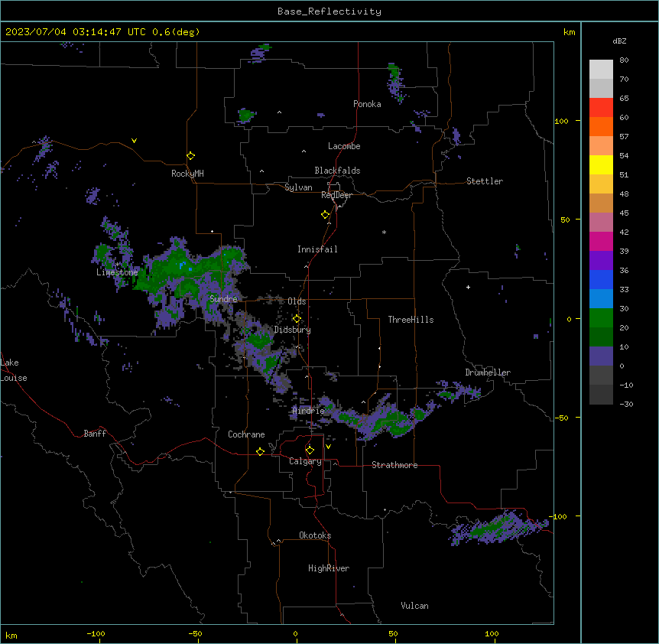Viewport: 659px width, 644px height.
Task: Click the Airdrie label
Action: tap(309, 411)
